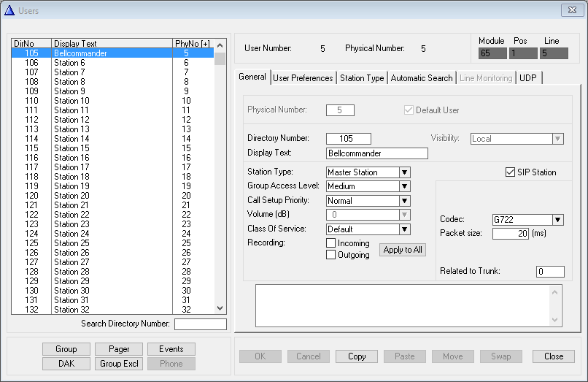Click the Group Excl button
Viewport: 588px width, 382px height.
pyautogui.click(x=121, y=364)
